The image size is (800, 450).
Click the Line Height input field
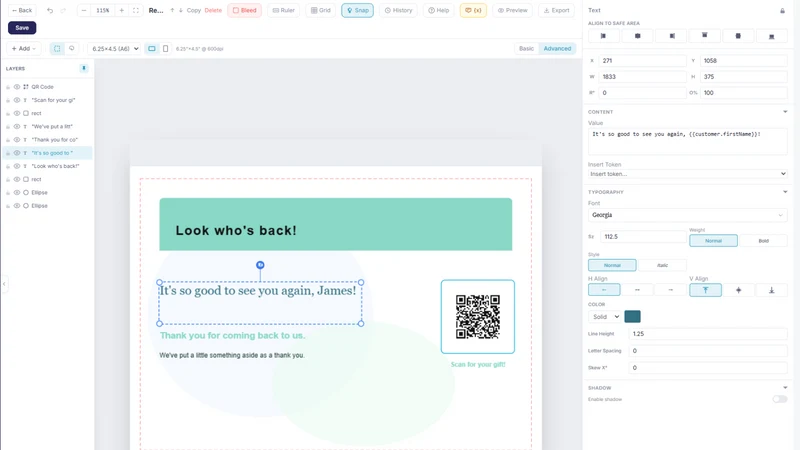pos(708,334)
